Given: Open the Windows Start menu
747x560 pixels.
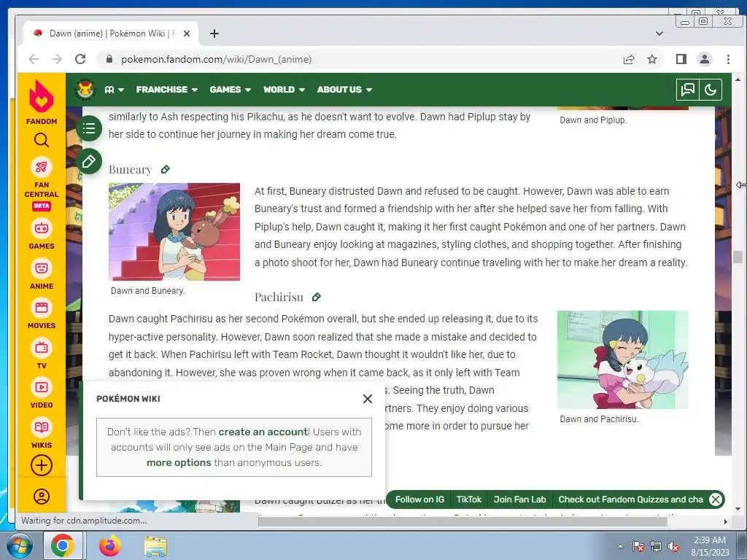Looking at the screenshot, I should pos(20,546).
